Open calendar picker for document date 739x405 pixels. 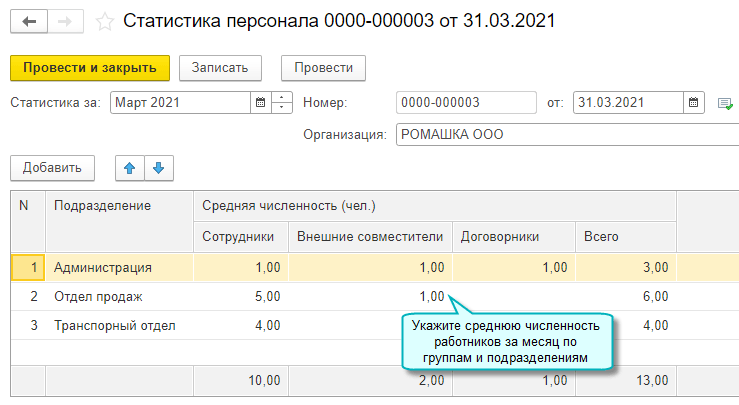pos(694,102)
